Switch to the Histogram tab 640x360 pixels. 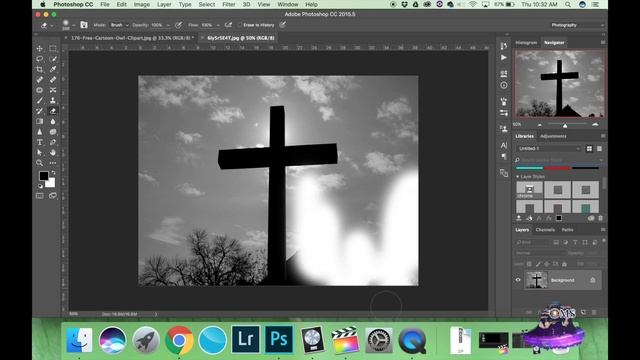click(x=526, y=42)
